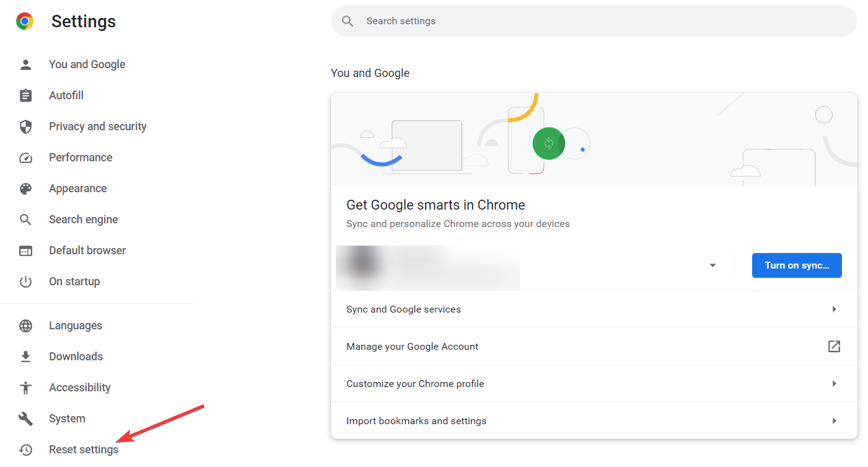Open Reset settings in the sidebar
This screenshot has width=868, height=467.
(x=84, y=450)
